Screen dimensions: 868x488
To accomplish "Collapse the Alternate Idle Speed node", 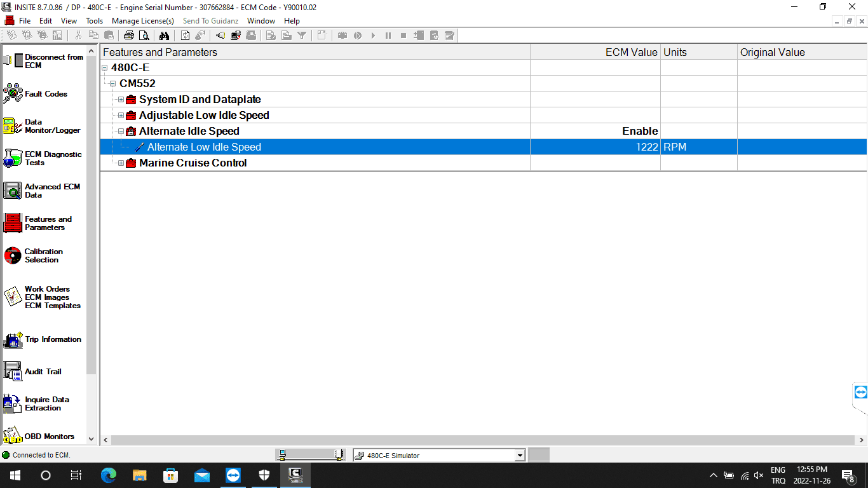I will click(x=121, y=132).
